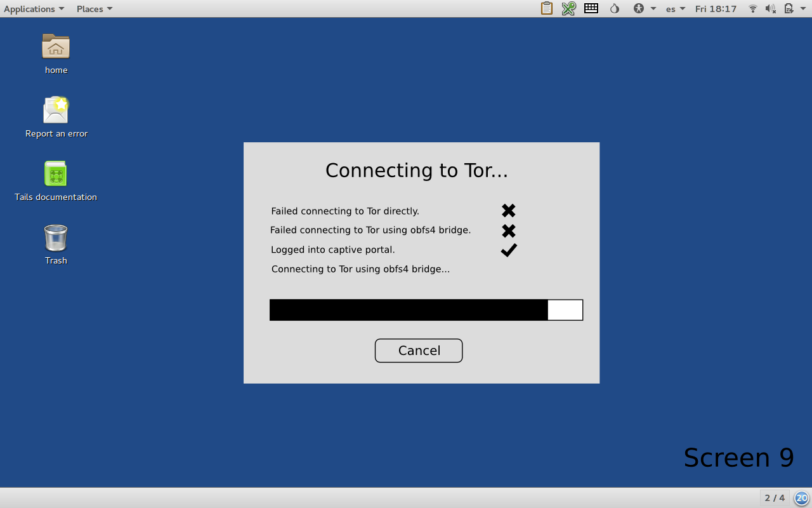The height and width of the screenshot is (508, 812).
Task: Click the clipboard icon in top panel
Action: pos(546,8)
